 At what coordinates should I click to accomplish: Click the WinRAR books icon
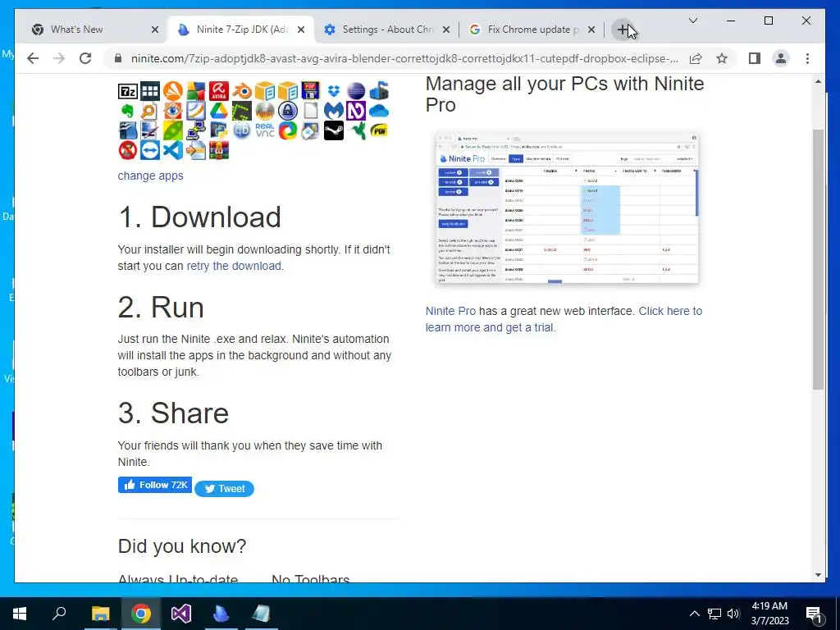coord(218,150)
